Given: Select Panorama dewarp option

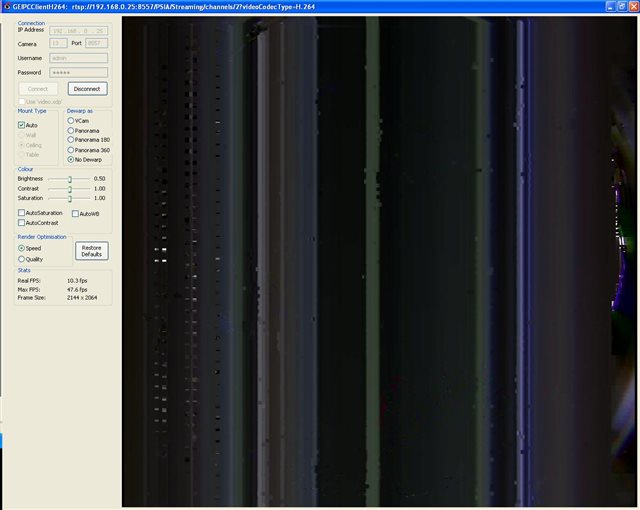Looking at the screenshot, I should [71, 130].
